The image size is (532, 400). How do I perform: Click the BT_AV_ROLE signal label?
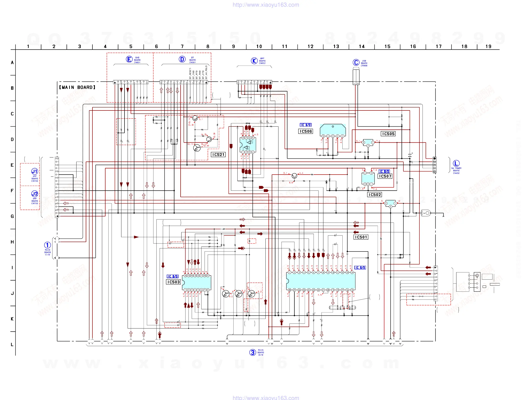206,72
